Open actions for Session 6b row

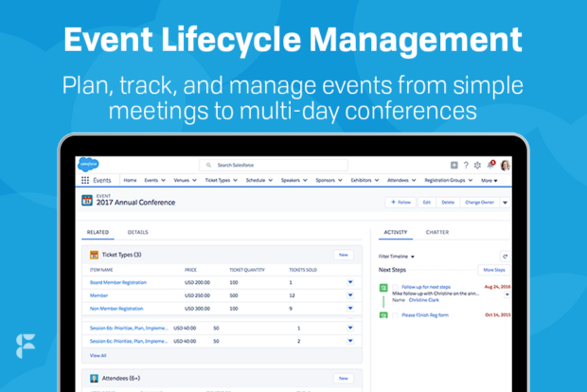[x=350, y=328]
